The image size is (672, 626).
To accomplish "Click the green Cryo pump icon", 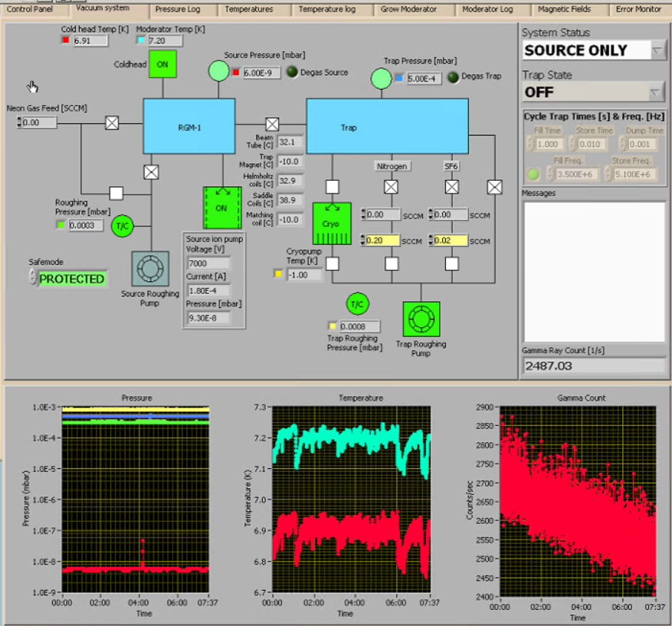I will click(332, 224).
